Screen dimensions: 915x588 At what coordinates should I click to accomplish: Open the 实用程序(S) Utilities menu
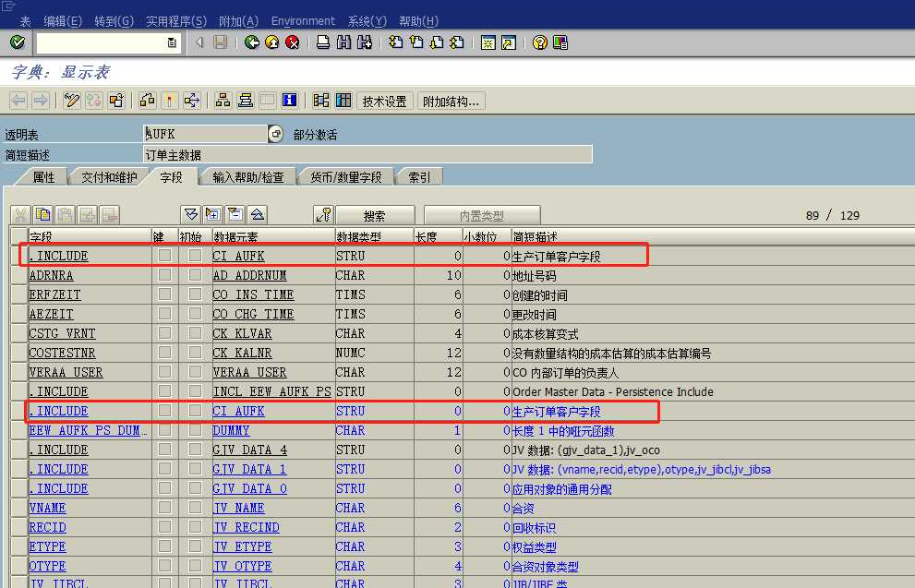176,21
